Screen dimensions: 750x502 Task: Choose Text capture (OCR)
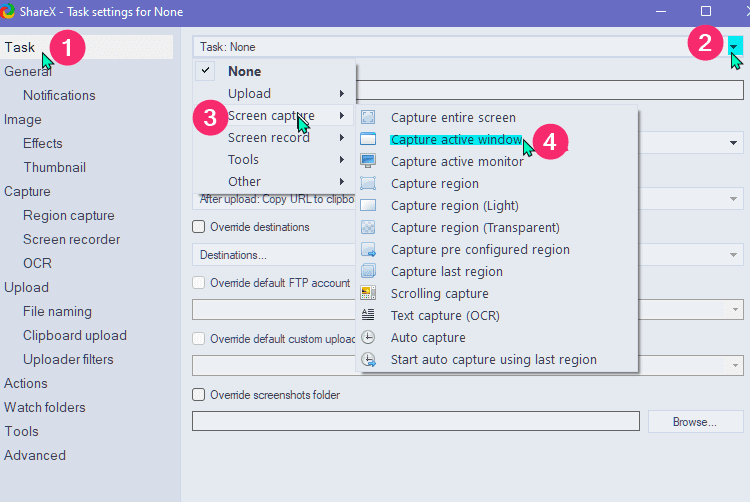tap(497, 315)
